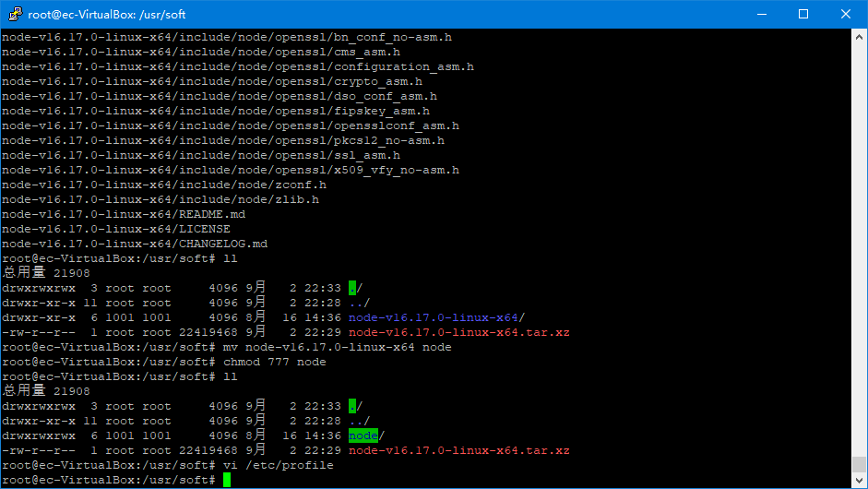Click the blue directory name node-v16.17.0-linux-x64/
The width and height of the screenshot is (868, 489).
[437, 318]
